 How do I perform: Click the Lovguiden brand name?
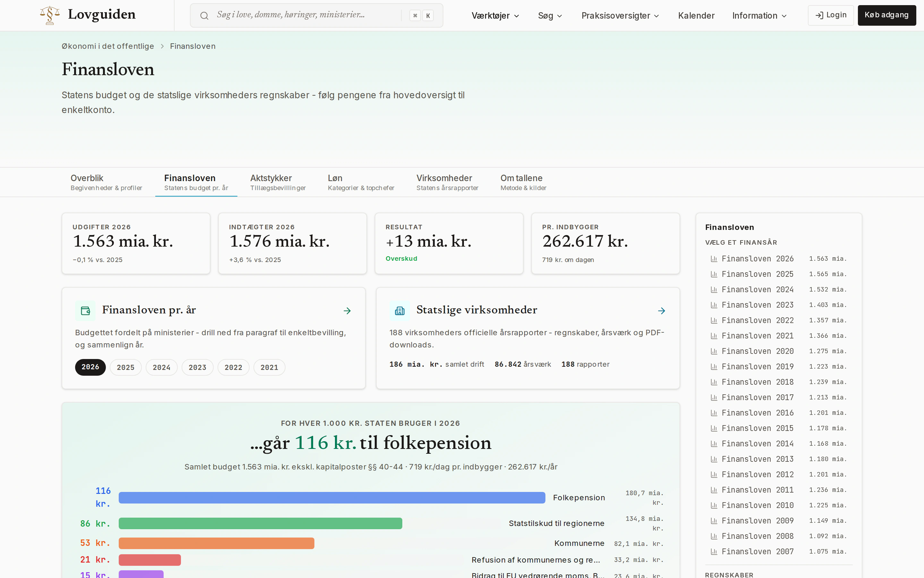pyautogui.click(x=102, y=14)
